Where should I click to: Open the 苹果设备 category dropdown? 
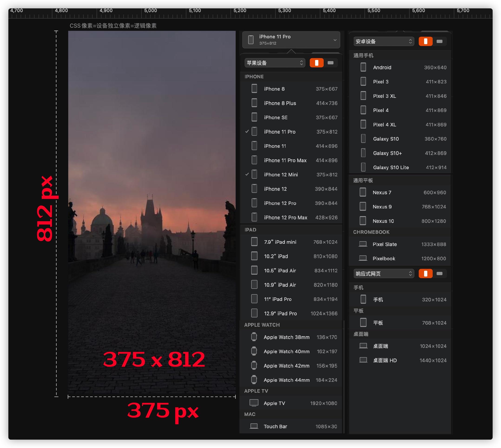275,63
